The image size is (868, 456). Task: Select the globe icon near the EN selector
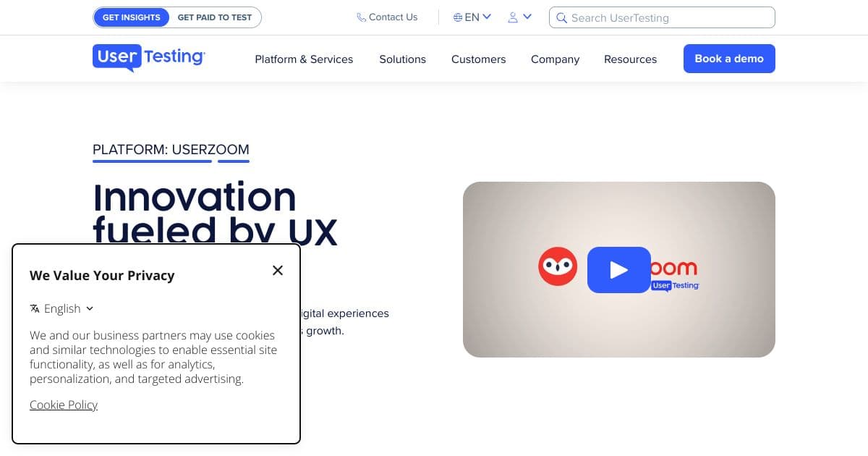pos(457,17)
